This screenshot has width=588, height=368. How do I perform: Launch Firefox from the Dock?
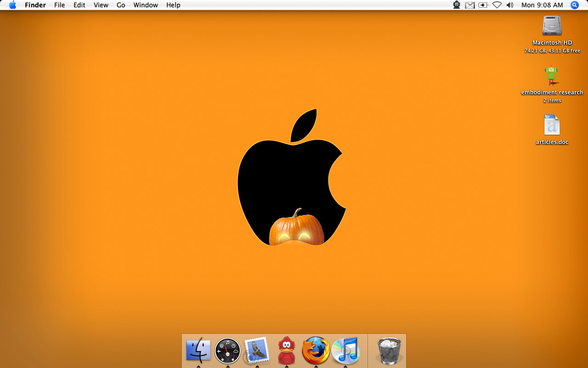coord(316,351)
